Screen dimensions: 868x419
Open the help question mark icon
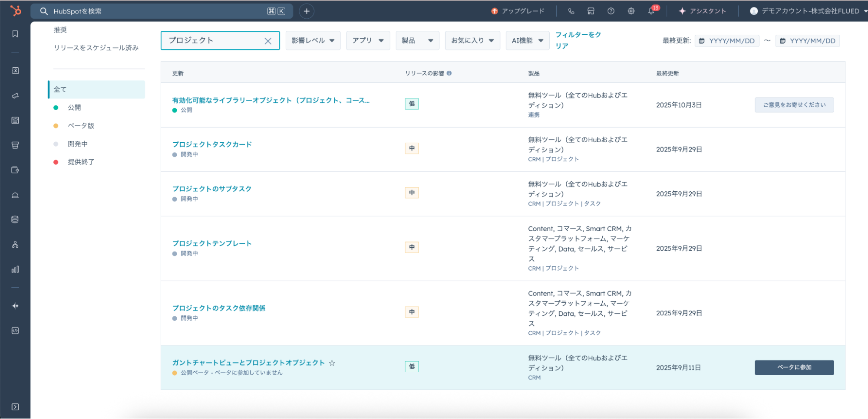[x=611, y=11]
